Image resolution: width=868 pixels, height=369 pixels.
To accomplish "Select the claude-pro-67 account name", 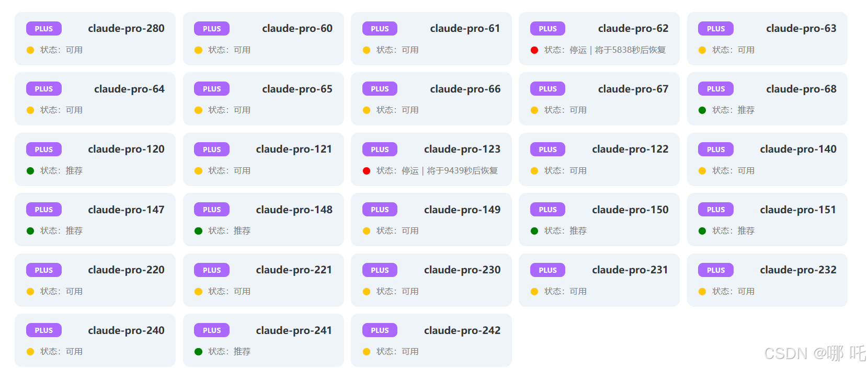I will (x=633, y=89).
